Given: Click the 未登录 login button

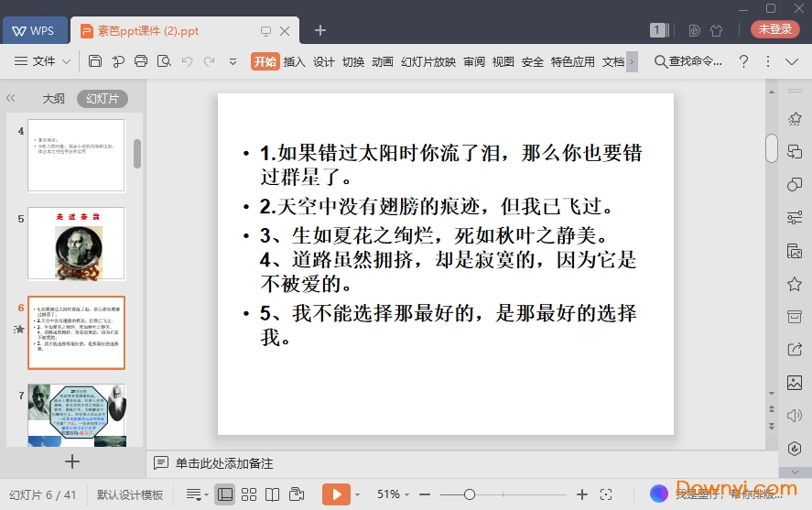Looking at the screenshot, I should coord(774,29).
